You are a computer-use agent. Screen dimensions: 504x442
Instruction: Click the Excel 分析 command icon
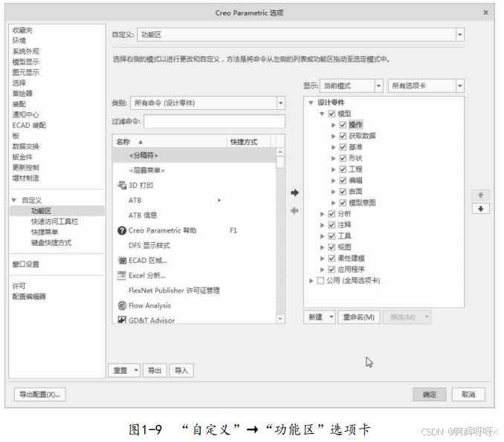(122, 276)
